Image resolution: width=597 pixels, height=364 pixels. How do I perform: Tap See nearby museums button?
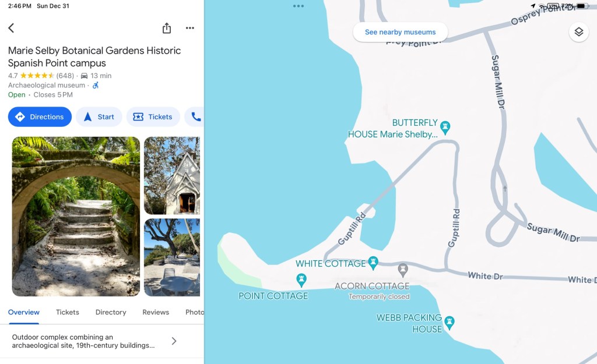pos(400,33)
